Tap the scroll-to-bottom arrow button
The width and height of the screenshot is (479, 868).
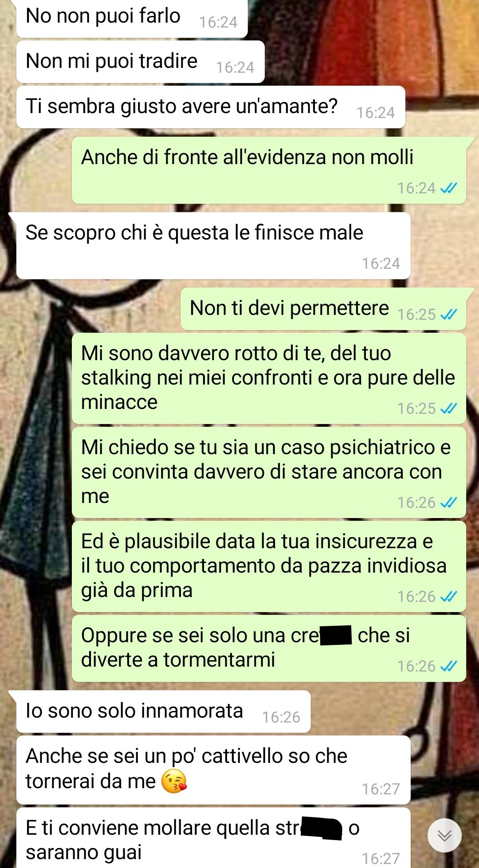pyautogui.click(x=444, y=835)
